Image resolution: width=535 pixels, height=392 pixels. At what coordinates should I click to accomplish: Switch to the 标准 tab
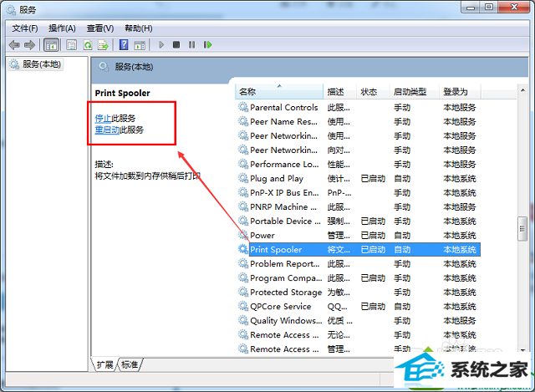pyautogui.click(x=130, y=364)
